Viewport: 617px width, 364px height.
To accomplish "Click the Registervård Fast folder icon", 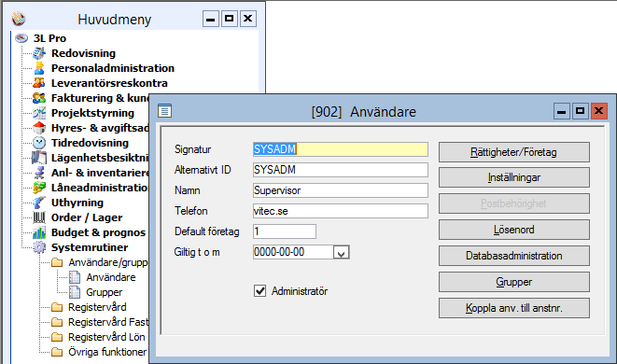I will (57, 322).
